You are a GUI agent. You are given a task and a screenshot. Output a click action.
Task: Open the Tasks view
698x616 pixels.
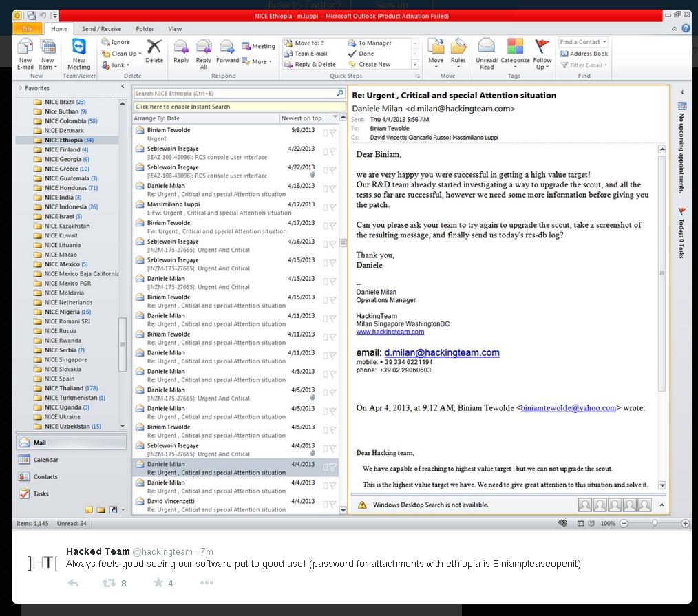click(x=71, y=493)
